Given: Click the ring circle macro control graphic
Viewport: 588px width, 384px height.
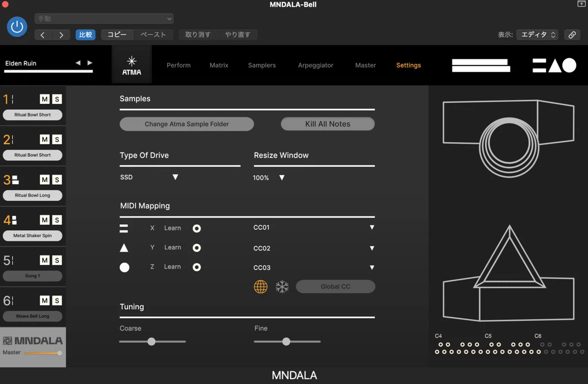Looking at the screenshot, I should 509,148.
